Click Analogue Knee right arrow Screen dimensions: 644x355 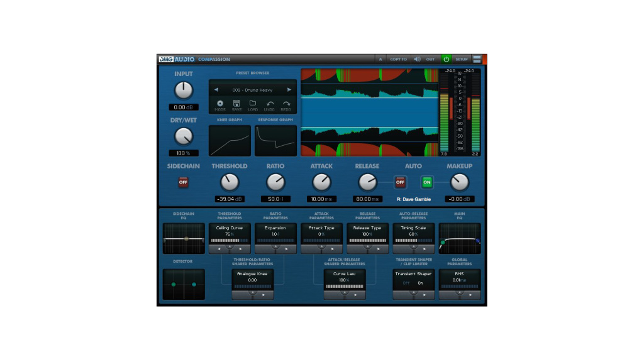coord(264,295)
